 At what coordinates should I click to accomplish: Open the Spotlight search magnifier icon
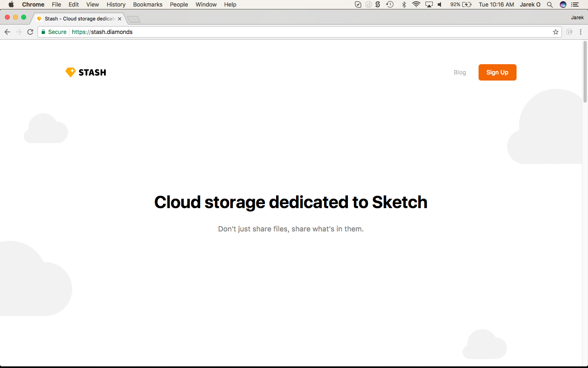click(550, 4)
